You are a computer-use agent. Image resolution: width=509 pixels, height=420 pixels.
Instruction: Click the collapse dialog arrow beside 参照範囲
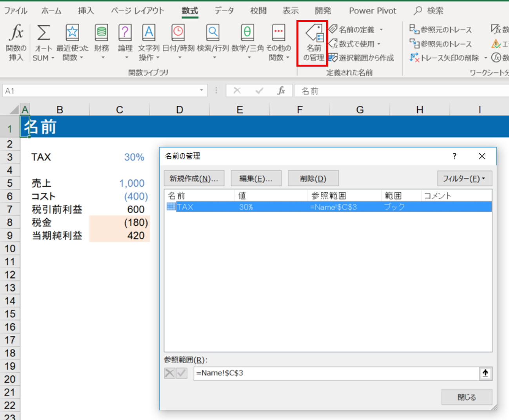click(x=485, y=373)
